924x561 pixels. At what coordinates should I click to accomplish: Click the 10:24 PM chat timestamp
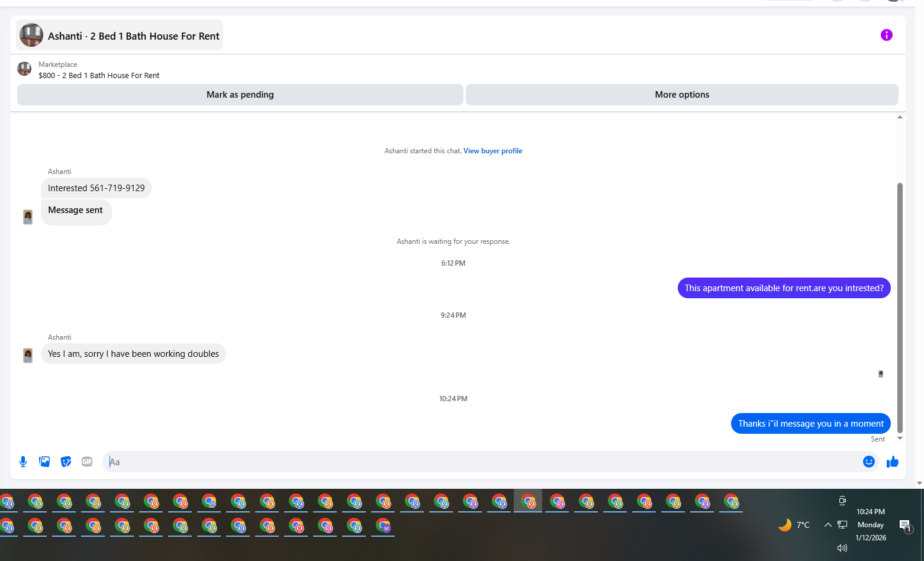tap(453, 399)
